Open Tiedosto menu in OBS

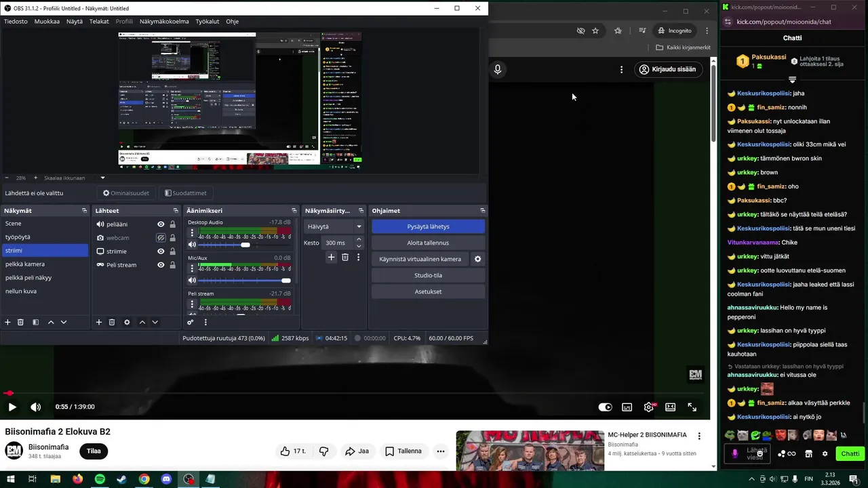(16, 22)
